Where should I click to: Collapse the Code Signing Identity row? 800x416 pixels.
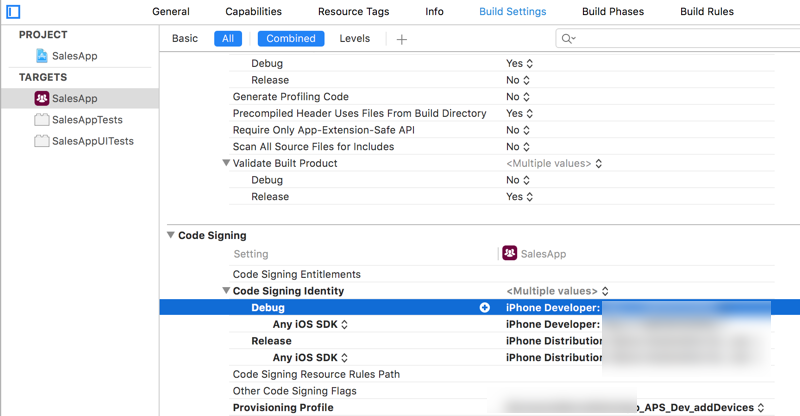click(x=227, y=291)
